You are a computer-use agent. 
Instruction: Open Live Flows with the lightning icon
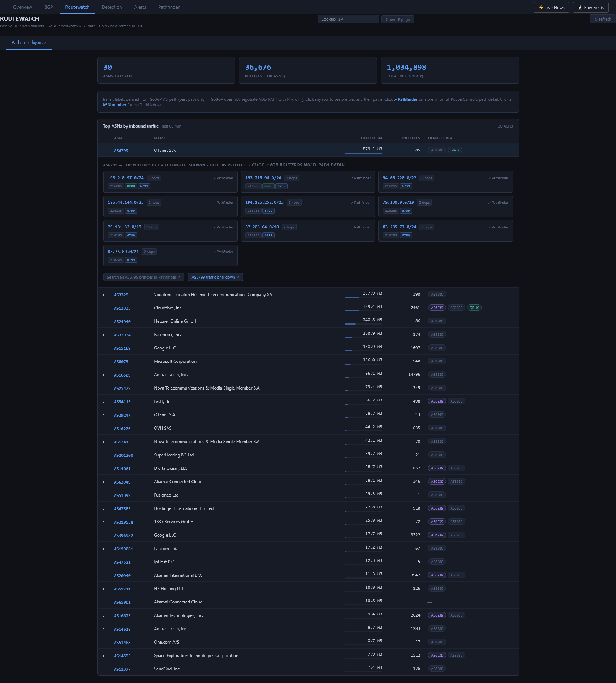click(x=551, y=8)
